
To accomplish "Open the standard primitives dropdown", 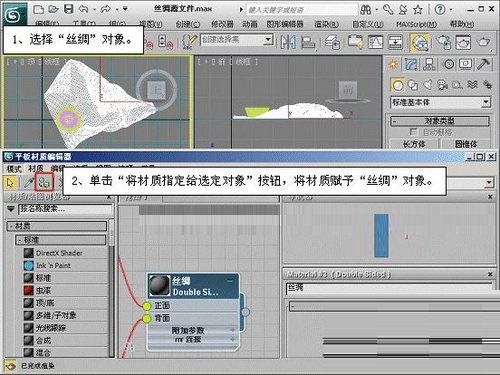I will pos(486,102).
